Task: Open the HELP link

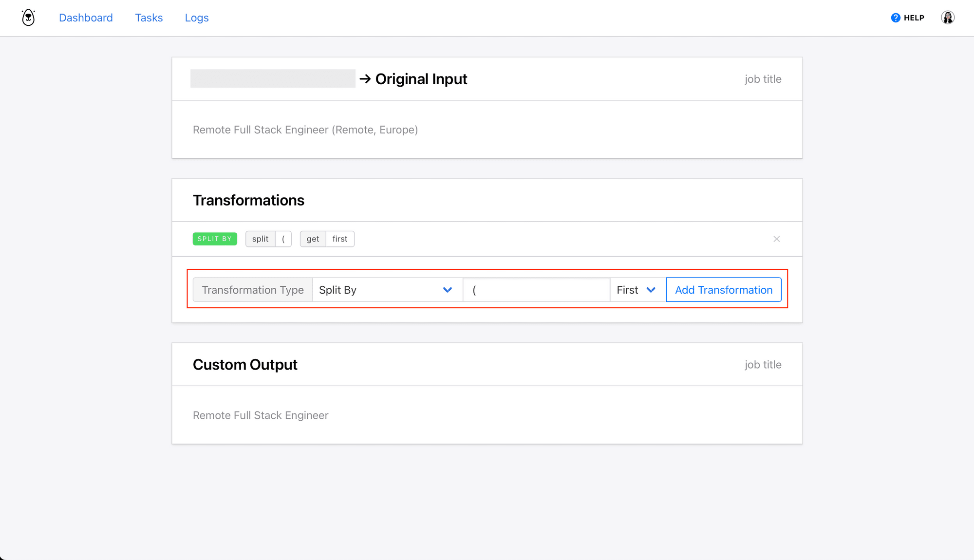Action: pyautogui.click(x=914, y=18)
